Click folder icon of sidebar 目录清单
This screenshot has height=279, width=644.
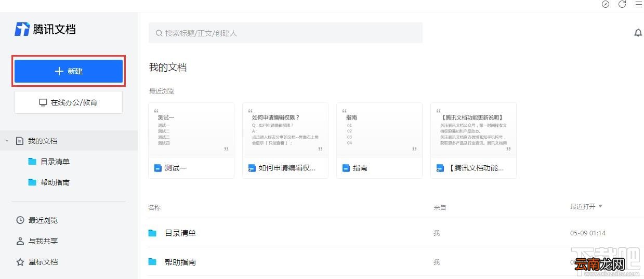(32, 162)
